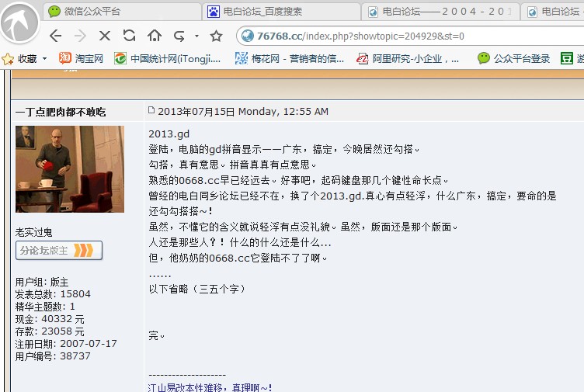Click the poster's avatar image

click(x=69, y=168)
